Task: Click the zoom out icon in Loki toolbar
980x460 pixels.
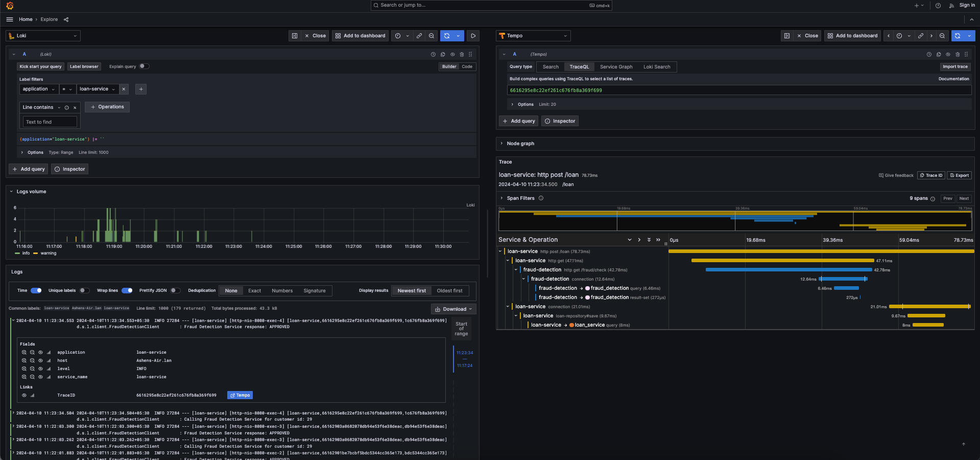Action: (x=432, y=36)
